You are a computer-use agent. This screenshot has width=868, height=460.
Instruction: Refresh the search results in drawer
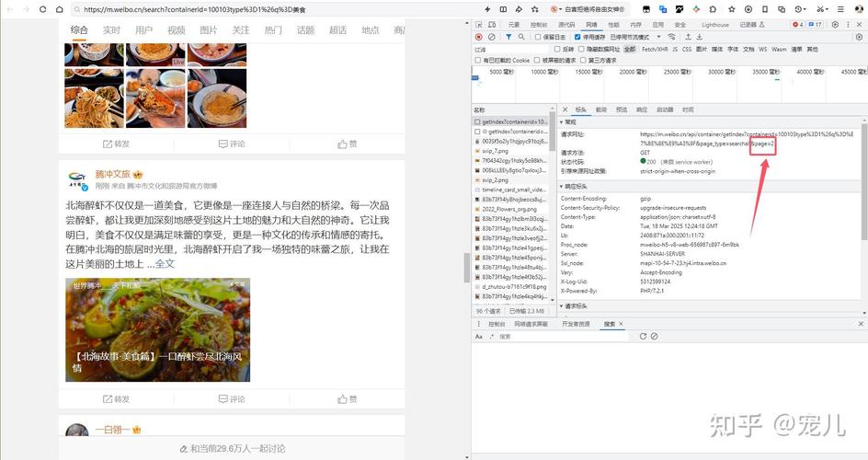(x=643, y=337)
